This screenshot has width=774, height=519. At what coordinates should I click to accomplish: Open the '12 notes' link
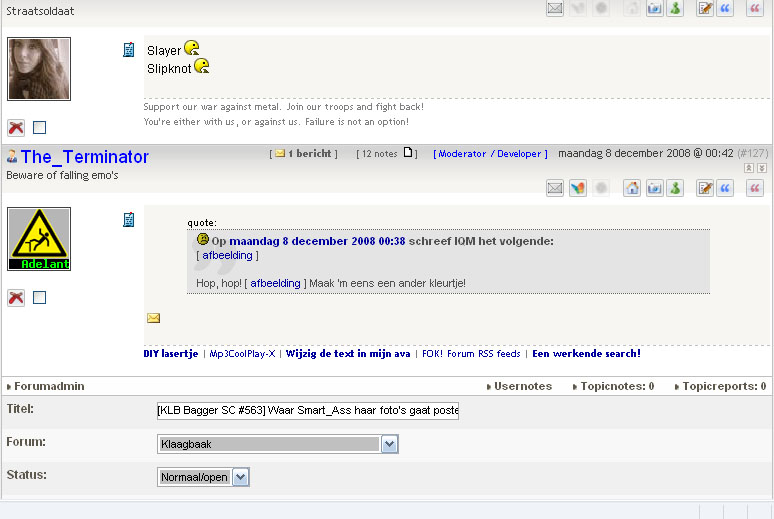tap(379, 154)
